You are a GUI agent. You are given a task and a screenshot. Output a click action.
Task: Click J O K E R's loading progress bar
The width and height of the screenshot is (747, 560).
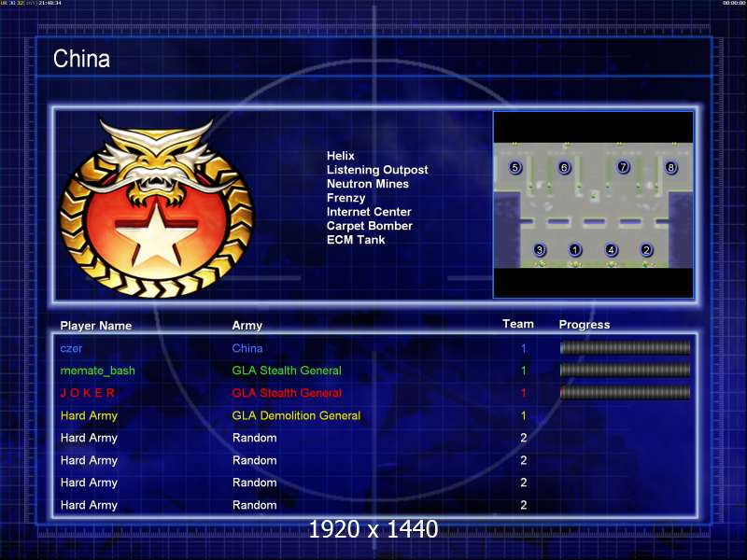point(625,392)
